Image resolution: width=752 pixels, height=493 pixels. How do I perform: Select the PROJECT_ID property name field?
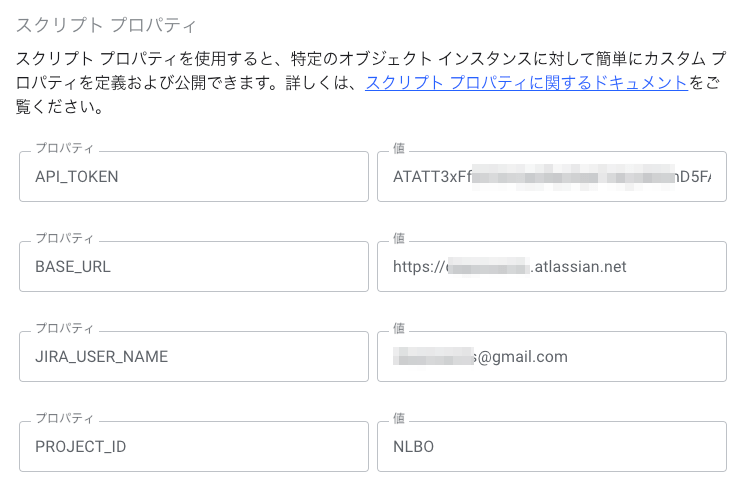pyautogui.click(x=193, y=447)
